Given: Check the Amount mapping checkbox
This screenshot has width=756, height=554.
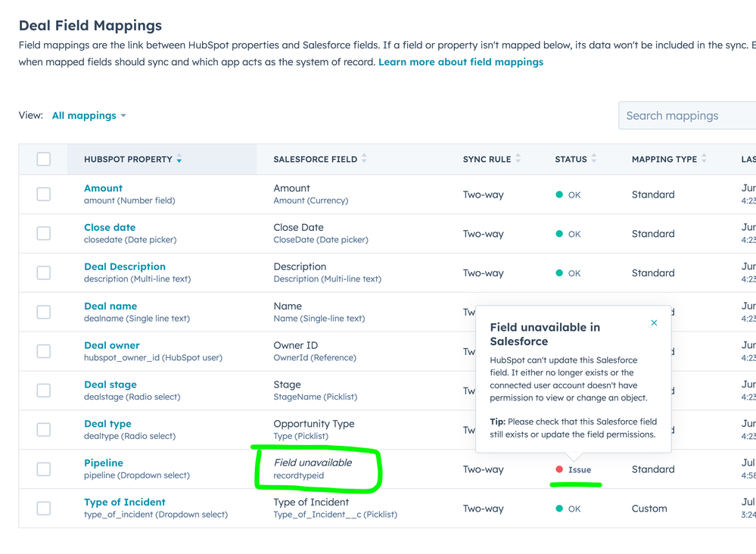Looking at the screenshot, I should pos(43,194).
